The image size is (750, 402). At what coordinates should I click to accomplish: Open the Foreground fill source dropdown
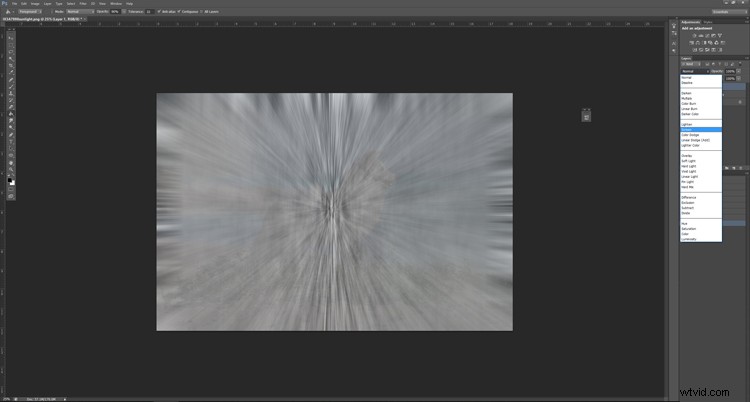[30, 11]
